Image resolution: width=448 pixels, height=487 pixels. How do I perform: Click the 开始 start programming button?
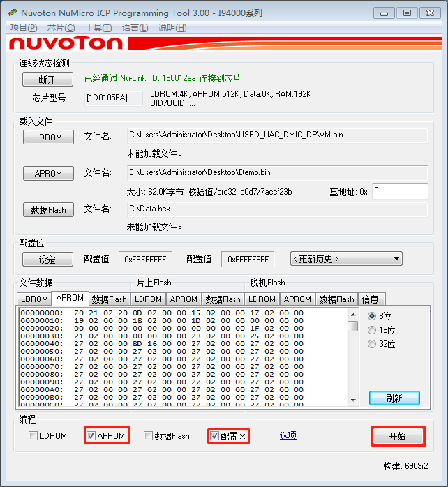tap(398, 436)
